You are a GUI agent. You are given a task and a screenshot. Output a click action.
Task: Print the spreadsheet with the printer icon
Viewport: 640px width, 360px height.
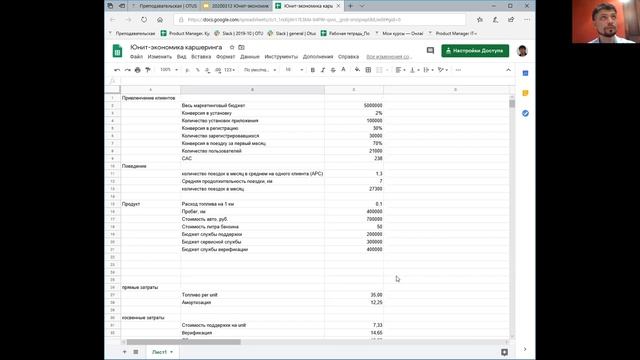[x=138, y=70]
